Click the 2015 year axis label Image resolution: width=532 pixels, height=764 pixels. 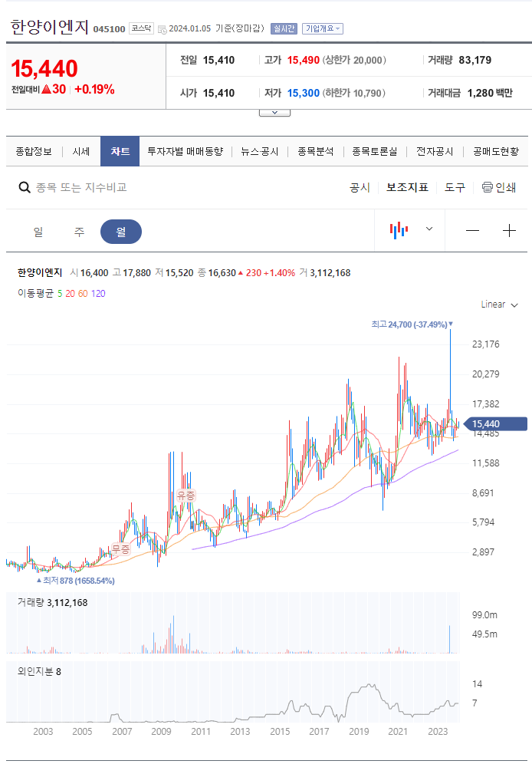pyautogui.click(x=280, y=731)
